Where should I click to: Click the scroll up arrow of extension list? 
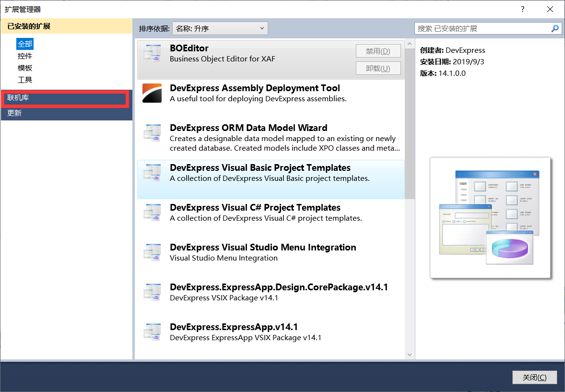409,44
